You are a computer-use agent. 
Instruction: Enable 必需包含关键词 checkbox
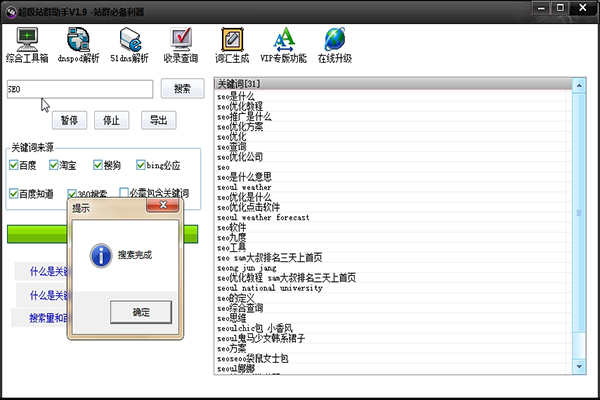(124, 192)
